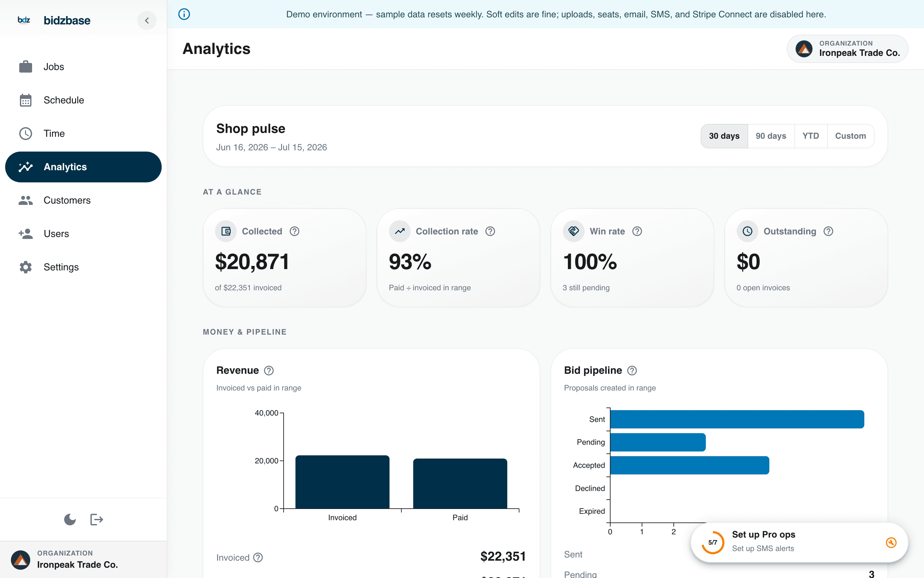The width and height of the screenshot is (924, 578).
Task: Click the 100% win rate value
Action: click(590, 262)
